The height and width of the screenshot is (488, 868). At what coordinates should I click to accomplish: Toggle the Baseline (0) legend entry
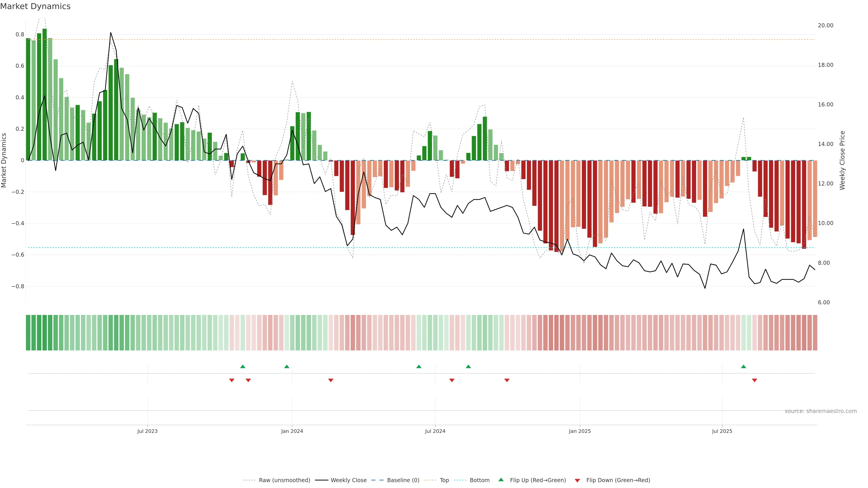[x=403, y=480]
